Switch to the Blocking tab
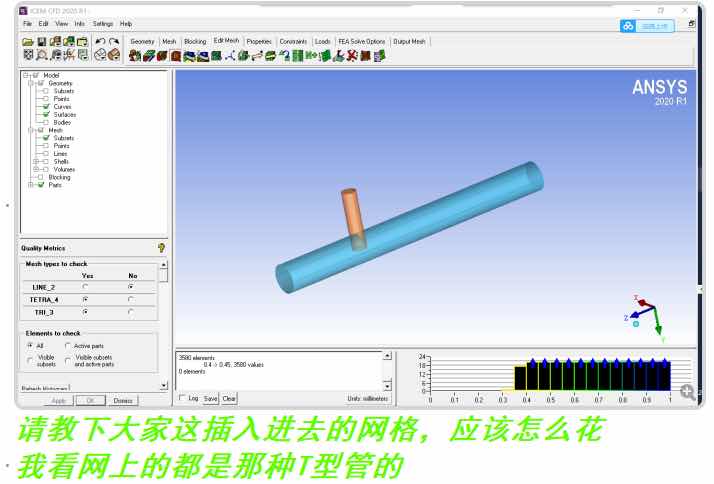714x484 pixels. 195,41
